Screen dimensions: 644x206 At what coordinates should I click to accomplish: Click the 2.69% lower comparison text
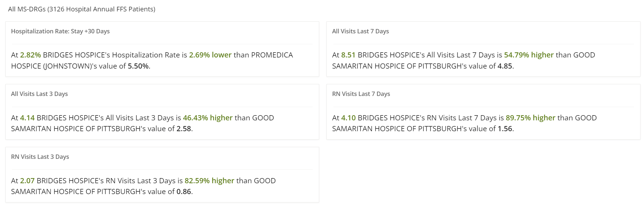tap(210, 55)
